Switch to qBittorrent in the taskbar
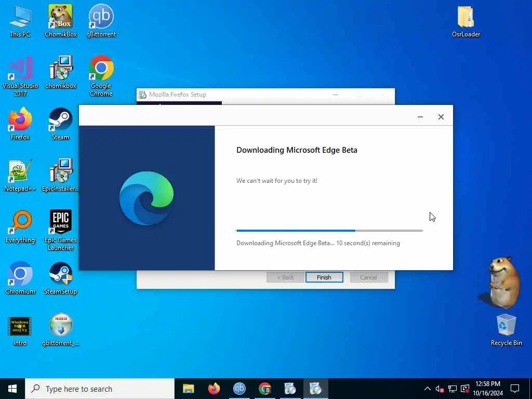The height and width of the screenshot is (399, 532). coord(239,389)
